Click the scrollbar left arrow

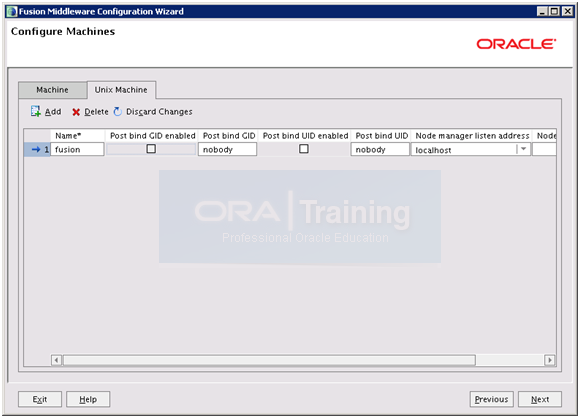point(56,360)
